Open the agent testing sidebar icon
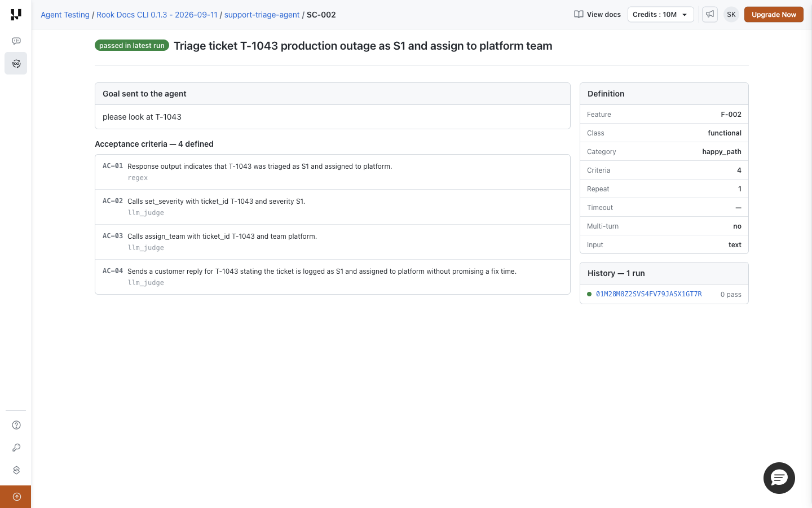The height and width of the screenshot is (508, 812). tap(16, 63)
